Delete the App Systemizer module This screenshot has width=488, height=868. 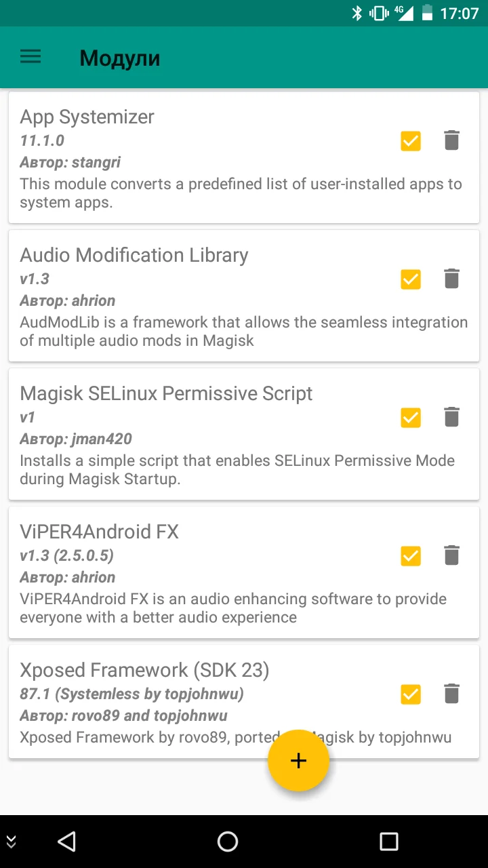[x=451, y=140]
